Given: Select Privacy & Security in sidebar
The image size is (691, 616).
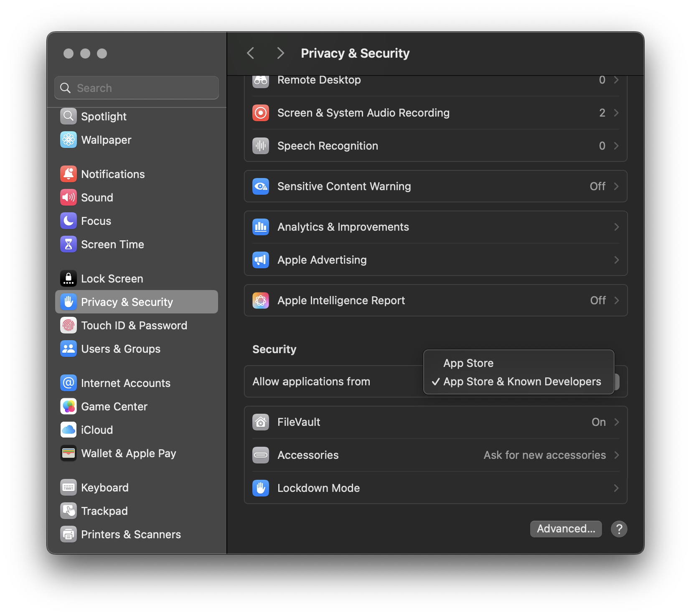Looking at the screenshot, I should 137,302.
